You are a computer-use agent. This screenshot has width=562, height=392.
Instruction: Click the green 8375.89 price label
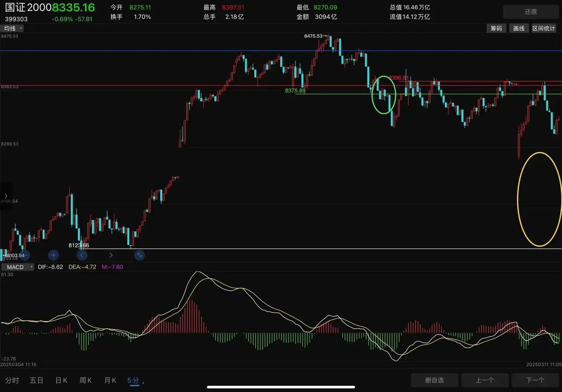coord(295,90)
